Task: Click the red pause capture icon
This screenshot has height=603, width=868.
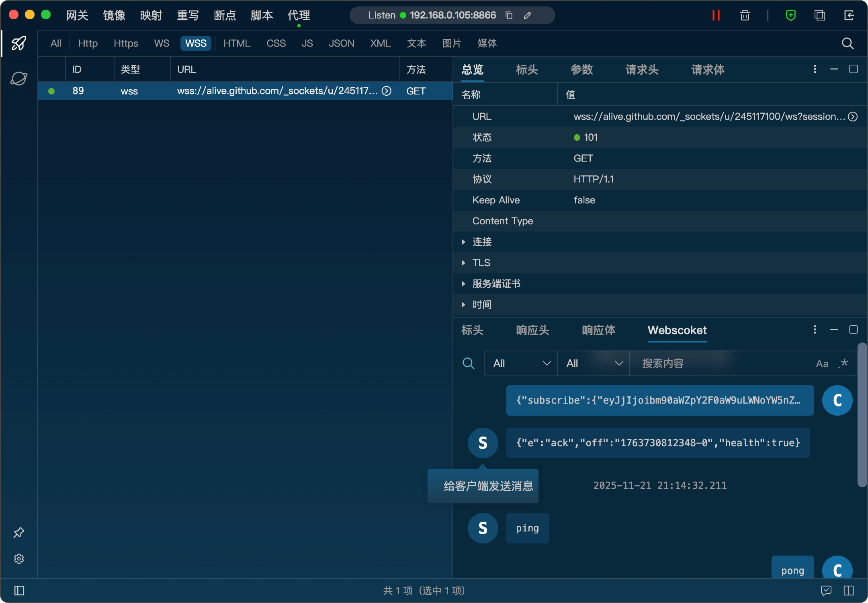Action: pos(716,15)
